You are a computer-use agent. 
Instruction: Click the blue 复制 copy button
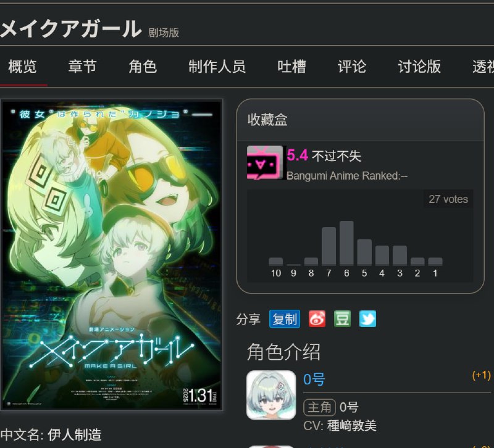tap(285, 319)
